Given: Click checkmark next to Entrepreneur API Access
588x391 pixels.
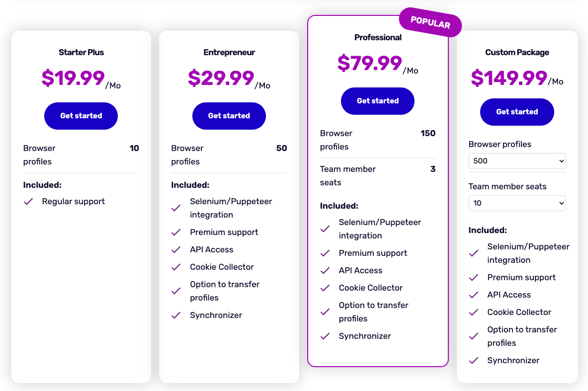Looking at the screenshot, I should (176, 250).
